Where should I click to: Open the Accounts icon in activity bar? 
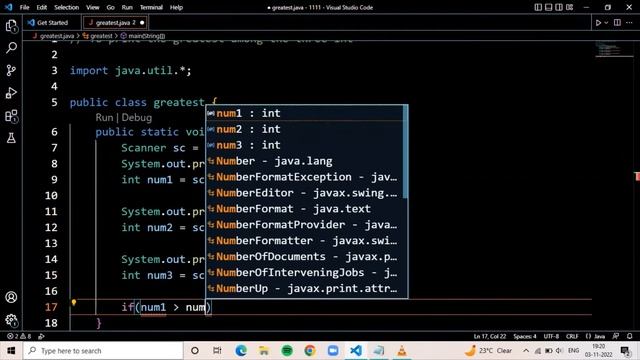[x=11, y=297]
